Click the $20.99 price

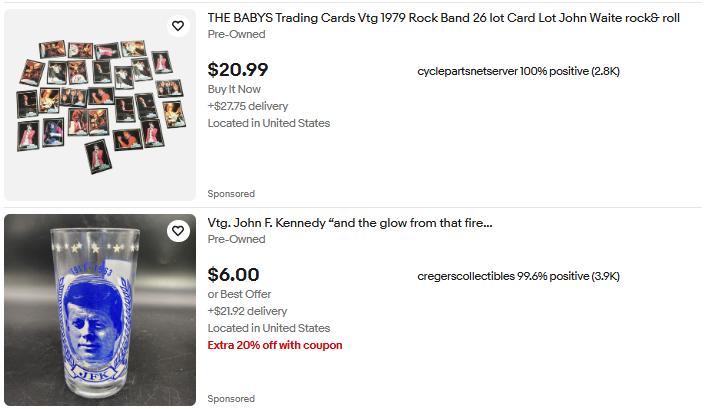click(238, 70)
